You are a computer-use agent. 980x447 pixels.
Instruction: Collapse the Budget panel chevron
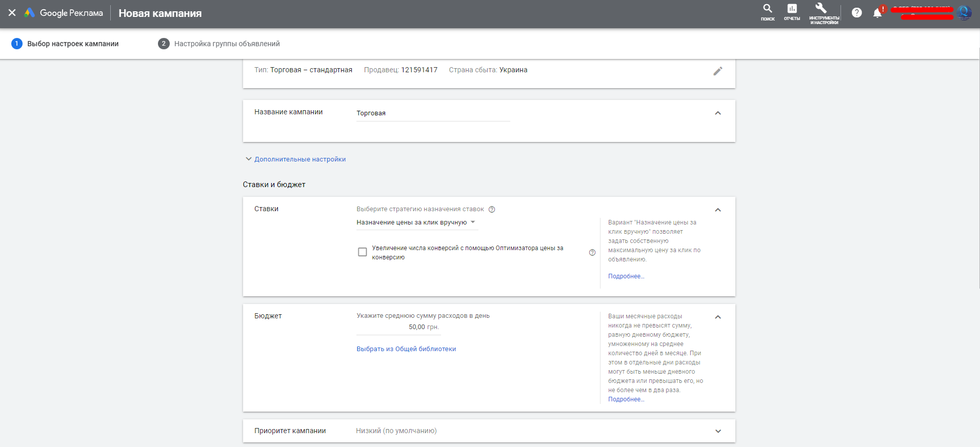[x=717, y=317]
